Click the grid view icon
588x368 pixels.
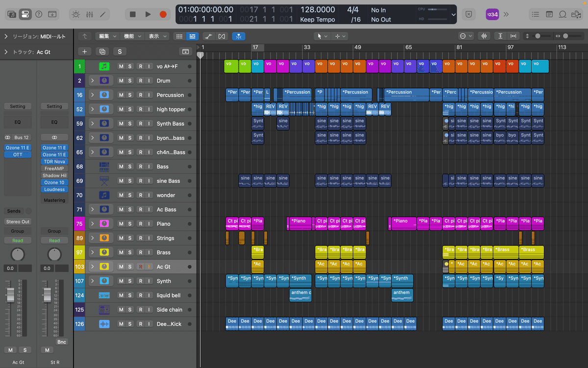click(x=179, y=36)
